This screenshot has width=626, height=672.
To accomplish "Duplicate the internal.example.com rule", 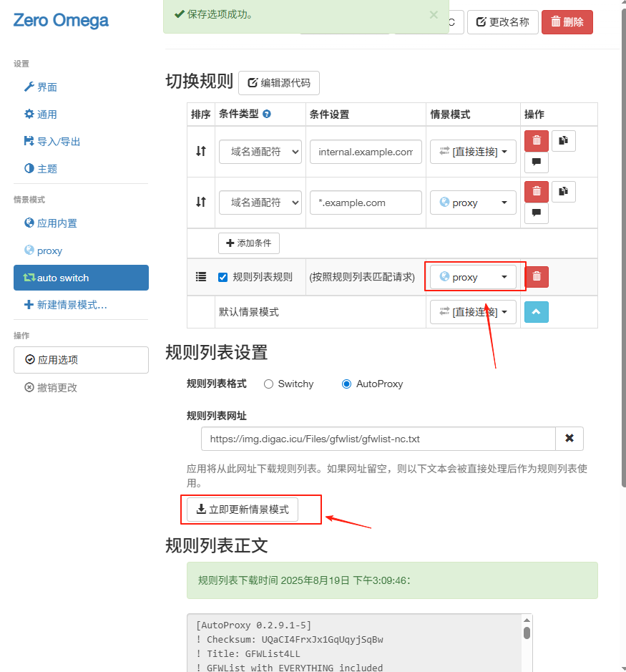I will 563,141.
